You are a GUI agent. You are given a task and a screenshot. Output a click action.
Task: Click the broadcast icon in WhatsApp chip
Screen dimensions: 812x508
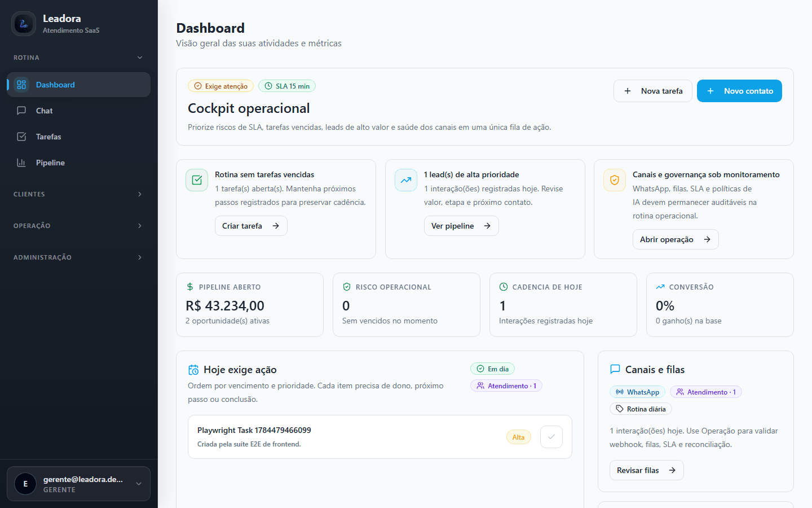coord(620,392)
